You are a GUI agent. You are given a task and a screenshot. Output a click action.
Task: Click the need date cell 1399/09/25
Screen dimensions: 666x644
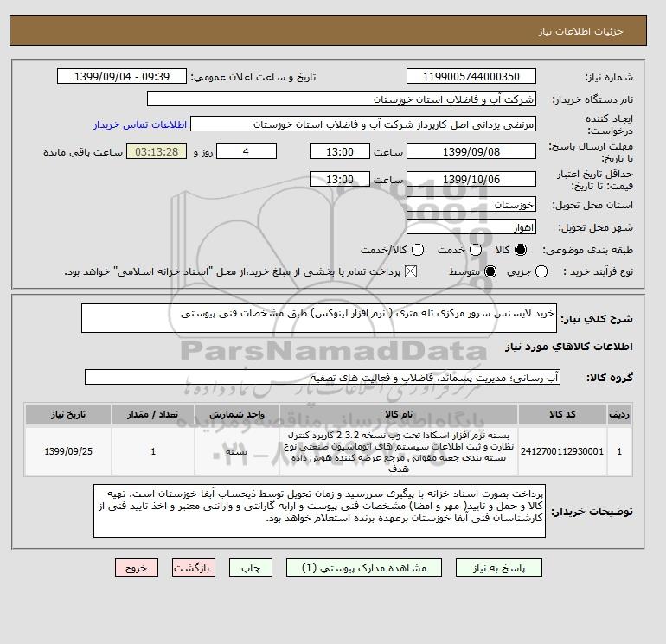click(x=68, y=451)
